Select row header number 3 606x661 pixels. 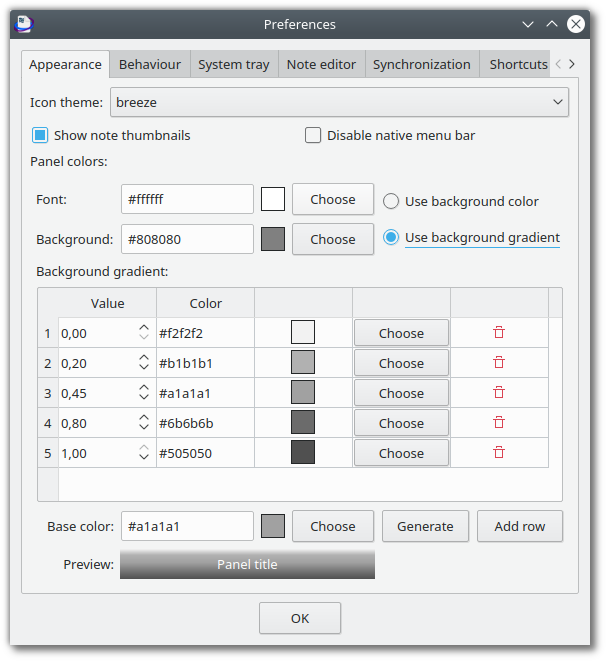(48, 393)
